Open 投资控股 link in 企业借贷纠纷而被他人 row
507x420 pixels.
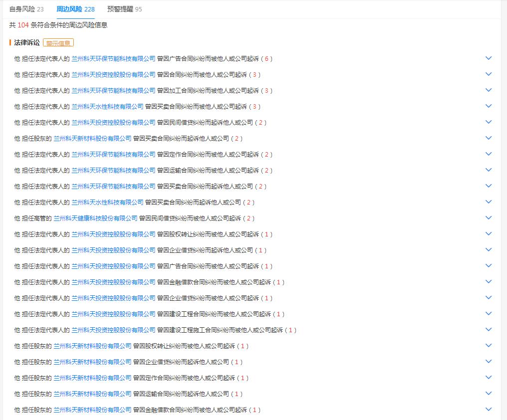tap(113, 298)
